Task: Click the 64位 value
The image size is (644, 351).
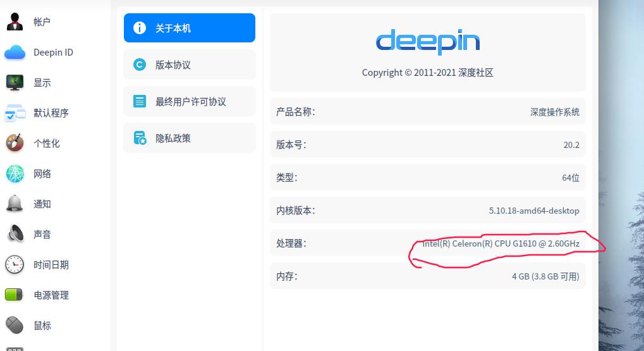Action: coord(571,178)
